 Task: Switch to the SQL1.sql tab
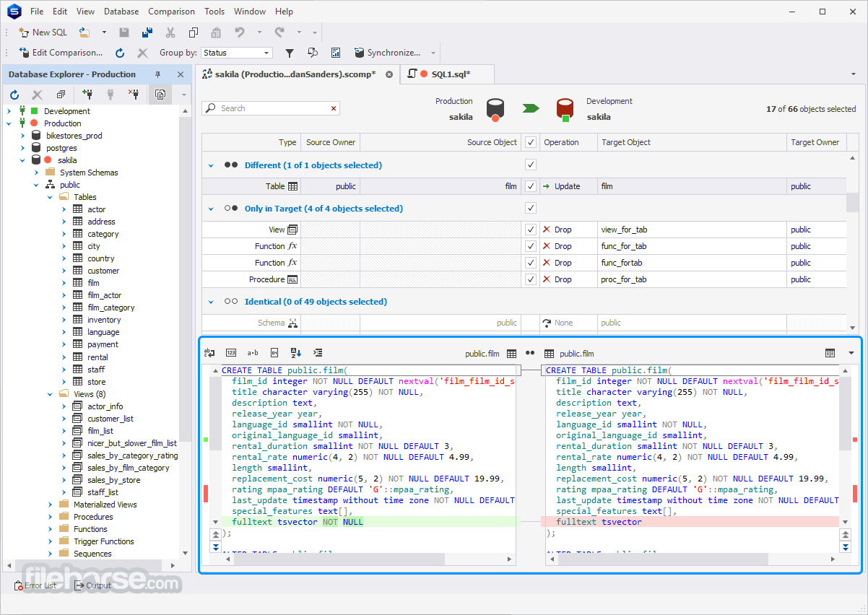coord(446,74)
